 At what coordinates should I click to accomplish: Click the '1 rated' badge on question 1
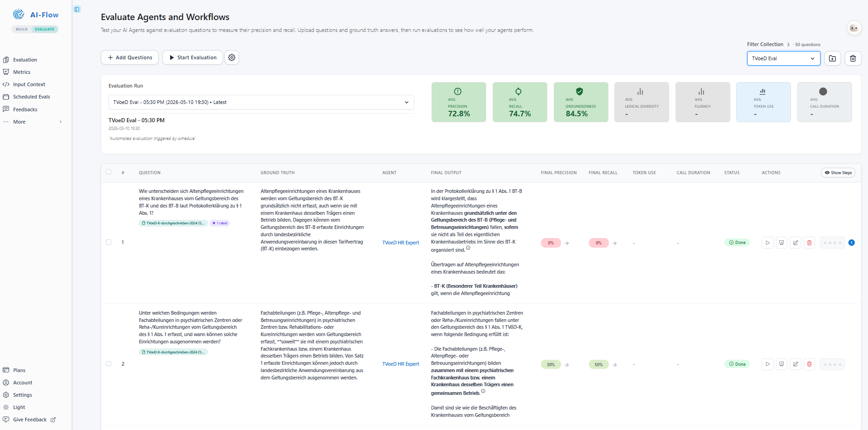220,223
